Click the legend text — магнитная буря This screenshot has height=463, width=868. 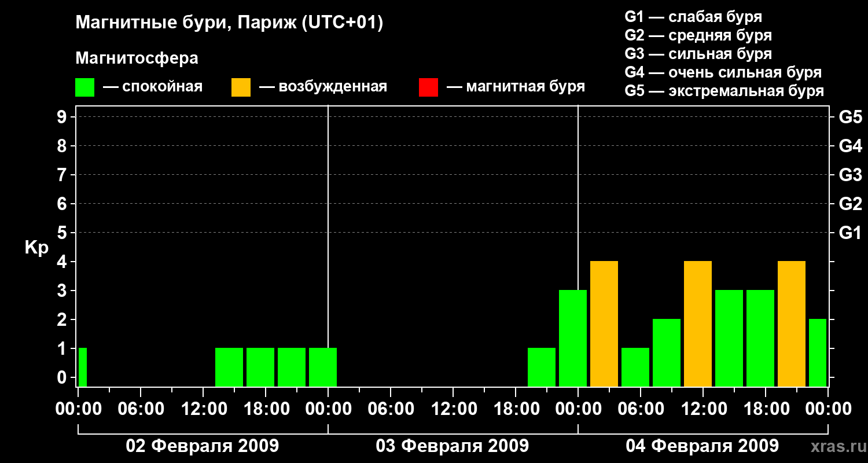click(516, 87)
